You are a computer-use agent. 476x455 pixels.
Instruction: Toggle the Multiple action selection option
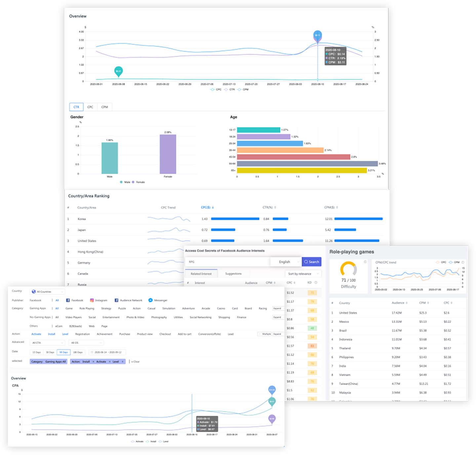click(264, 334)
